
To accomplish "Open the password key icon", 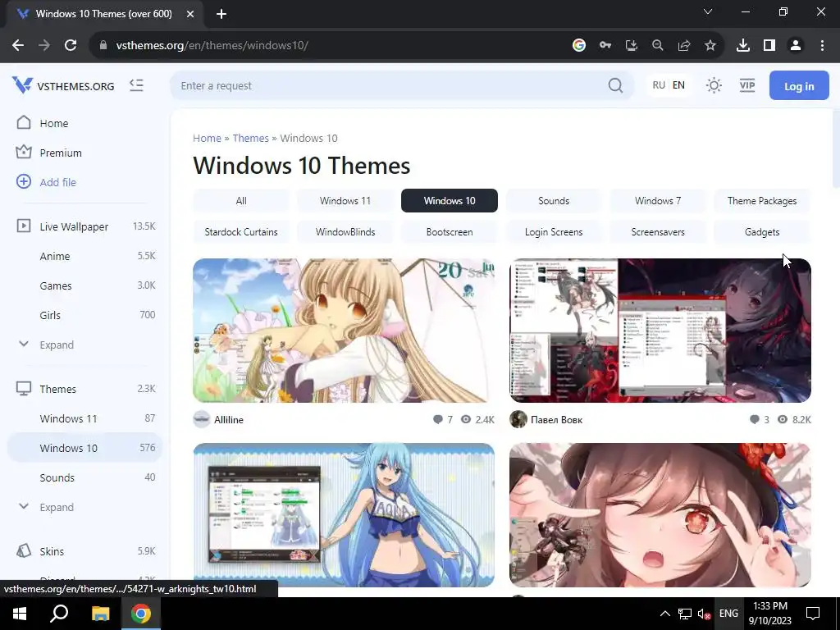I will 605,46.
